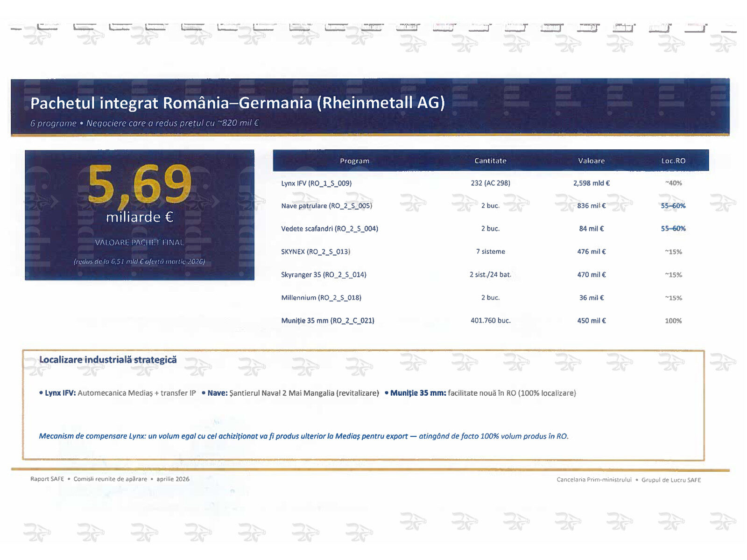Screen dimensions: 747x560
Task: Select the 'Loc.RO' column header
Action: tap(673, 161)
